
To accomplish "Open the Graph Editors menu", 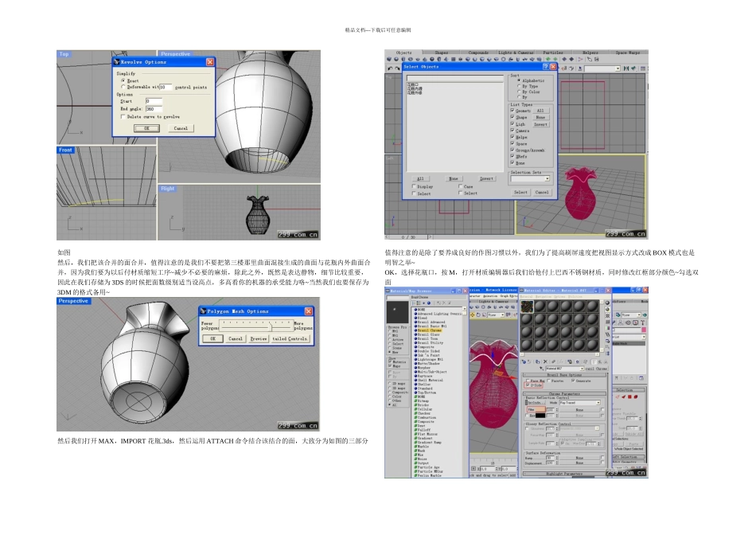I will click(509, 295).
